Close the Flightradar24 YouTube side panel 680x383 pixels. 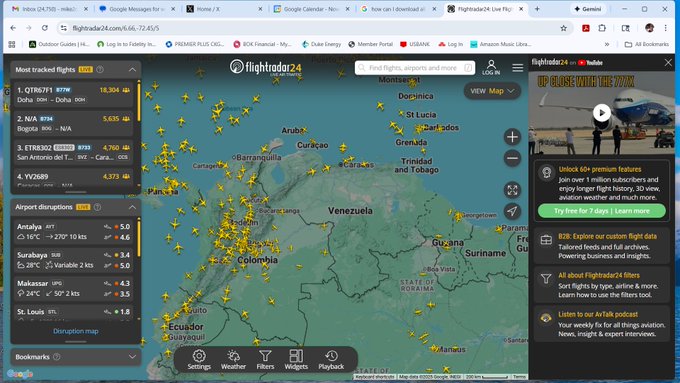coord(668,62)
